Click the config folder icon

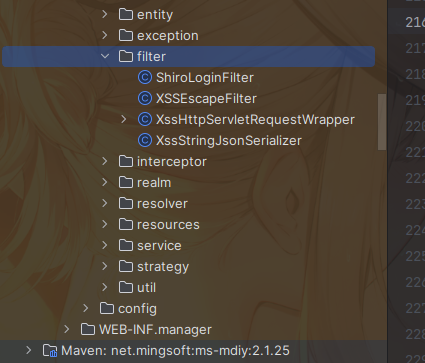point(107,308)
